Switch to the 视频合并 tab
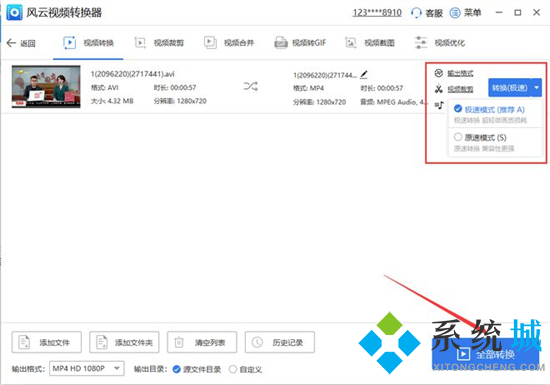 pyautogui.click(x=229, y=43)
